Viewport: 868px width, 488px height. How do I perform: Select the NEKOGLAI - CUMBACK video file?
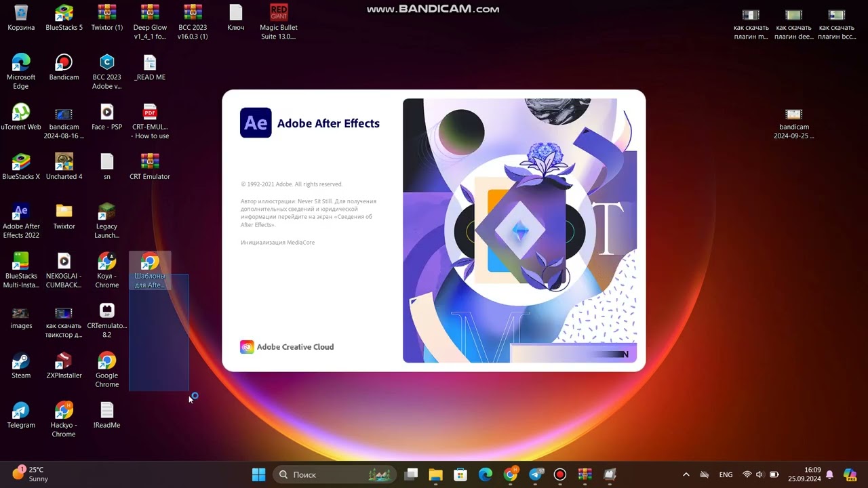(64, 271)
